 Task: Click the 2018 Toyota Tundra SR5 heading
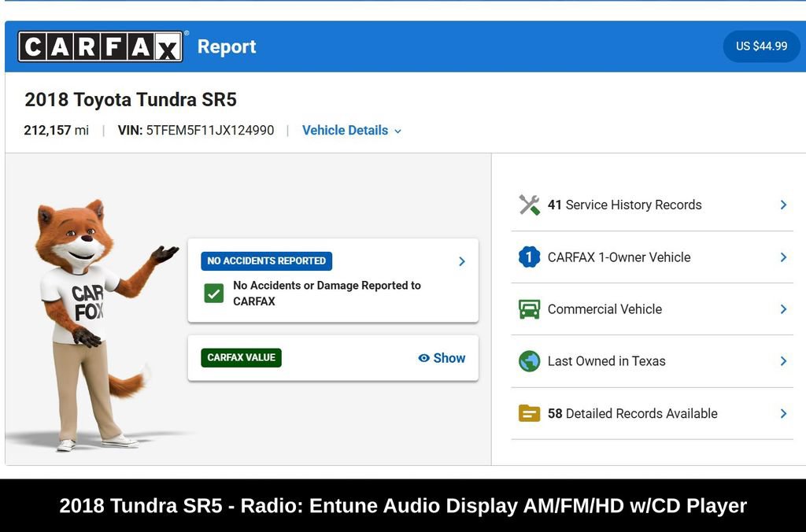coord(131,99)
